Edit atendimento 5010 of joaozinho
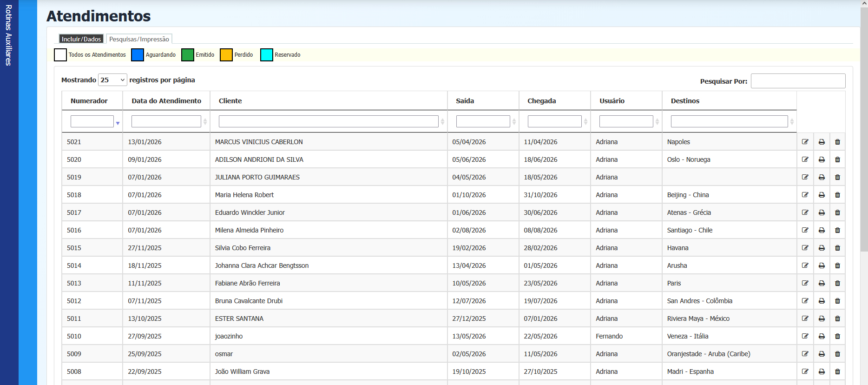This screenshot has width=868, height=385. click(x=805, y=336)
